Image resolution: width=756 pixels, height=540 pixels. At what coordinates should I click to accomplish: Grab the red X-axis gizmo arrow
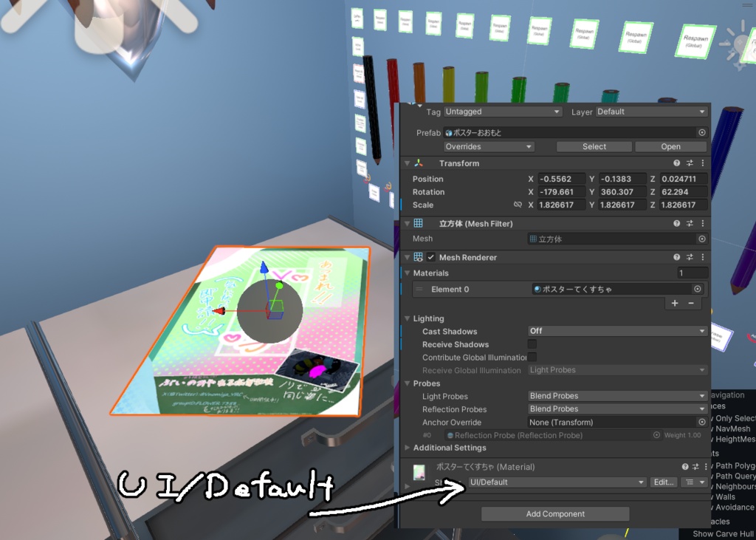[219, 311]
